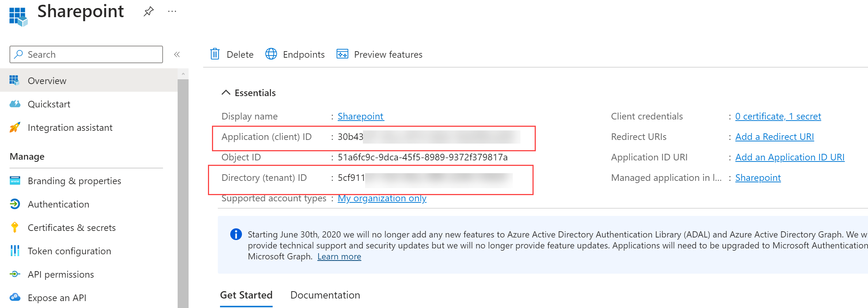Open Certificates & secrets key icon
Image resolution: width=868 pixels, height=308 pixels.
coord(15,228)
